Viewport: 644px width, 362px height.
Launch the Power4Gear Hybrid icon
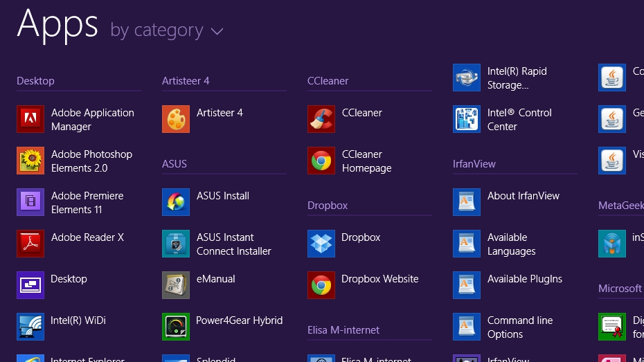tap(176, 326)
